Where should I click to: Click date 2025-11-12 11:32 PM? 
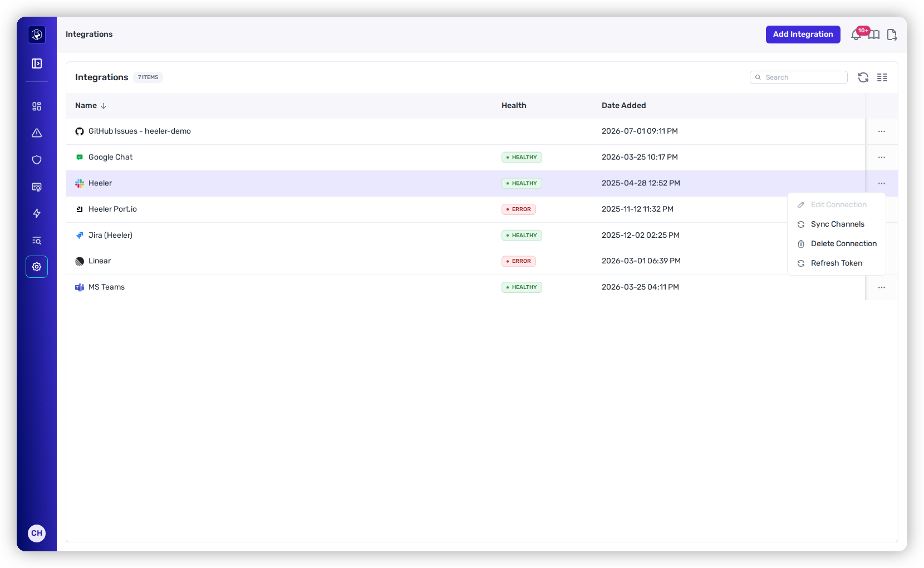pos(637,209)
